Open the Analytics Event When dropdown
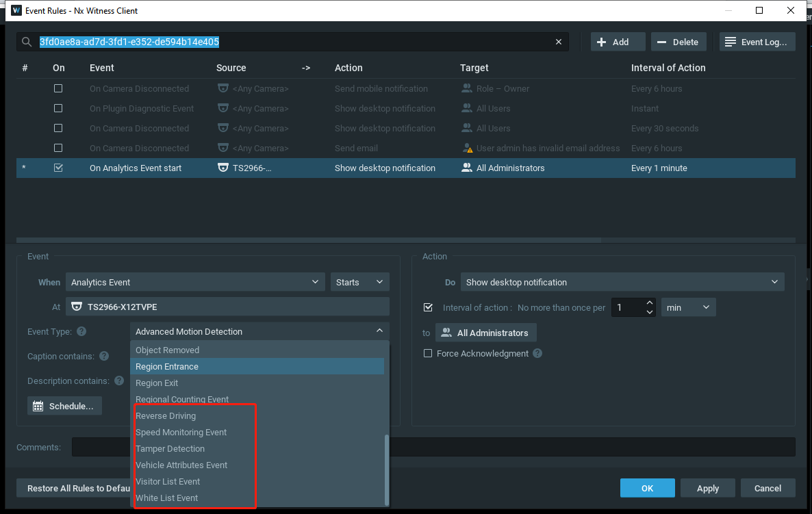The width and height of the screenshot is (812, 514). [195, 282]
